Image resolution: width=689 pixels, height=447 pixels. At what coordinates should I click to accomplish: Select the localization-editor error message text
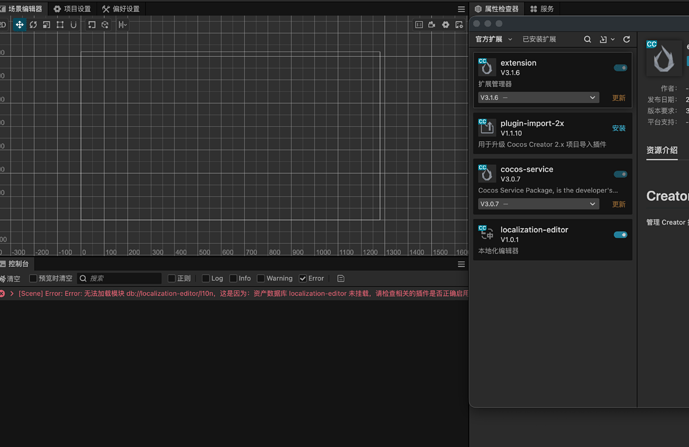pos(243,293)
